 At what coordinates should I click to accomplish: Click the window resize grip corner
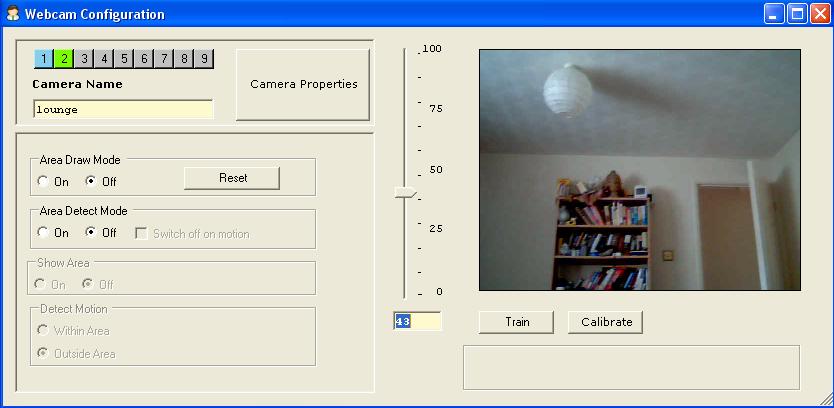826,399
